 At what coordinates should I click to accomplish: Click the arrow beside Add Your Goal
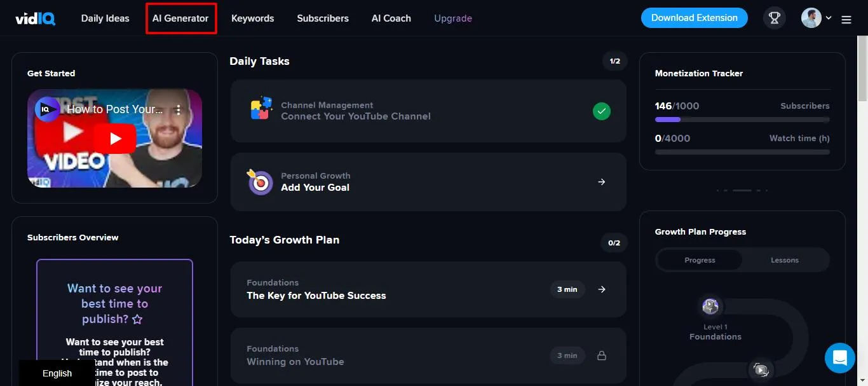[602, 182]
